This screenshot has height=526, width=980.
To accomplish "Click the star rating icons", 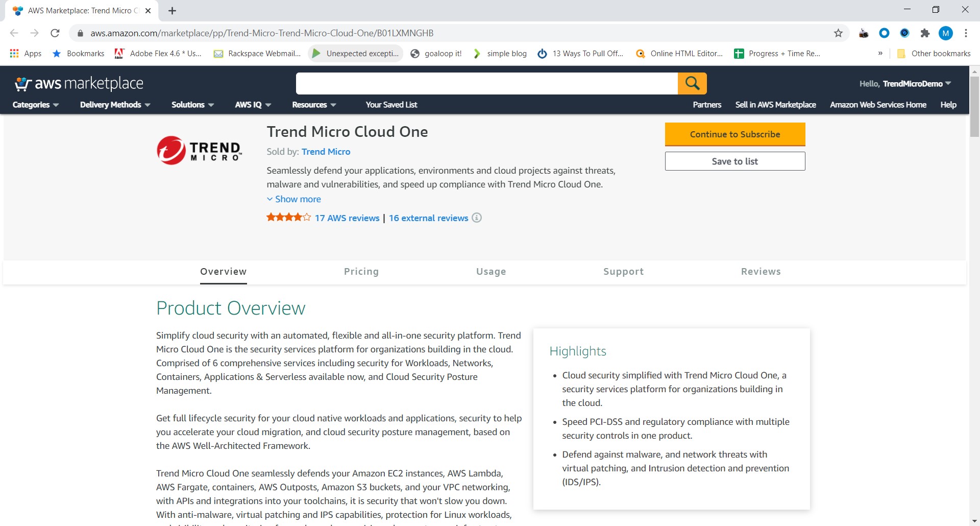I will (288, 218).
